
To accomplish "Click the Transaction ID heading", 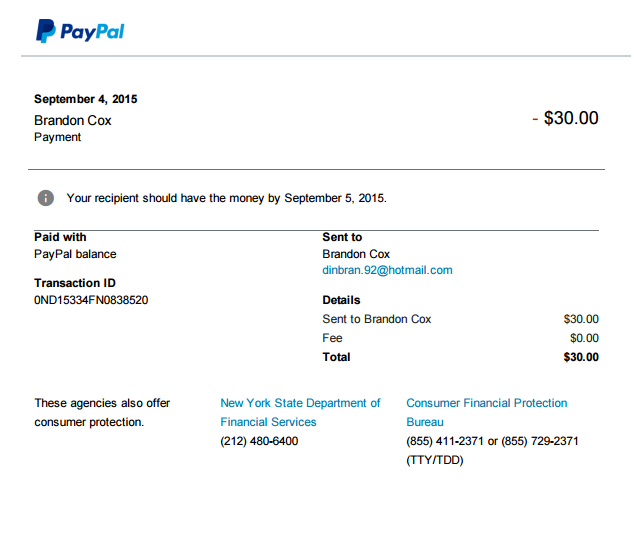I will [x=75, y=283].
